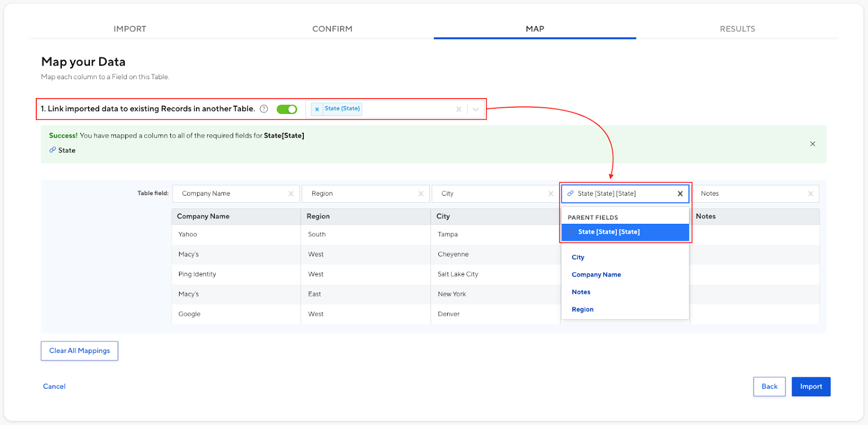This screenshot has width=868, height=425.
Task: Click the Clear All Mappings button
Action: pyautogui.click(x=80, y=351)
